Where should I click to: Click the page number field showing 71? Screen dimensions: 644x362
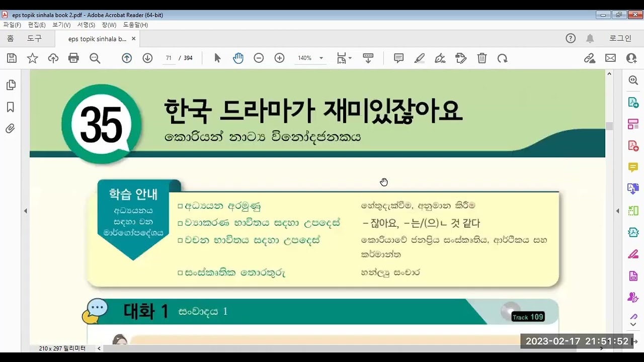(169, 58)
